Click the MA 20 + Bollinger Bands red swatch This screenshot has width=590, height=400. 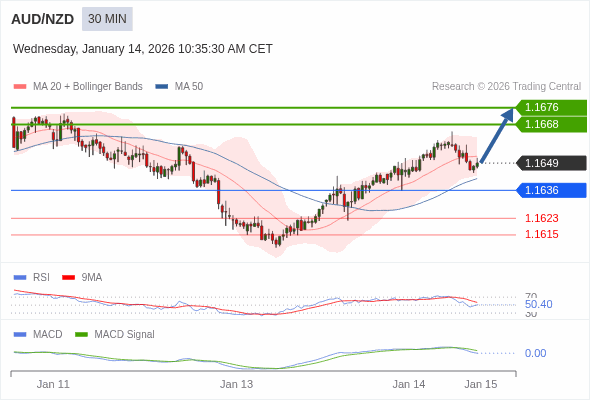click(20, 87)
